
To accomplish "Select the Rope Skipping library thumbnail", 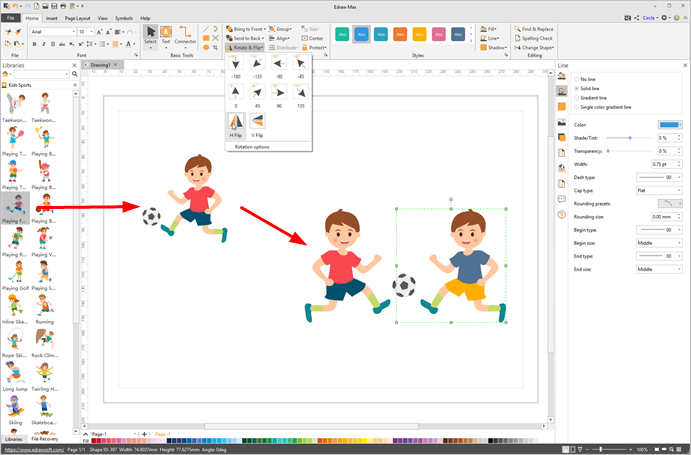I will coord(14,340).
